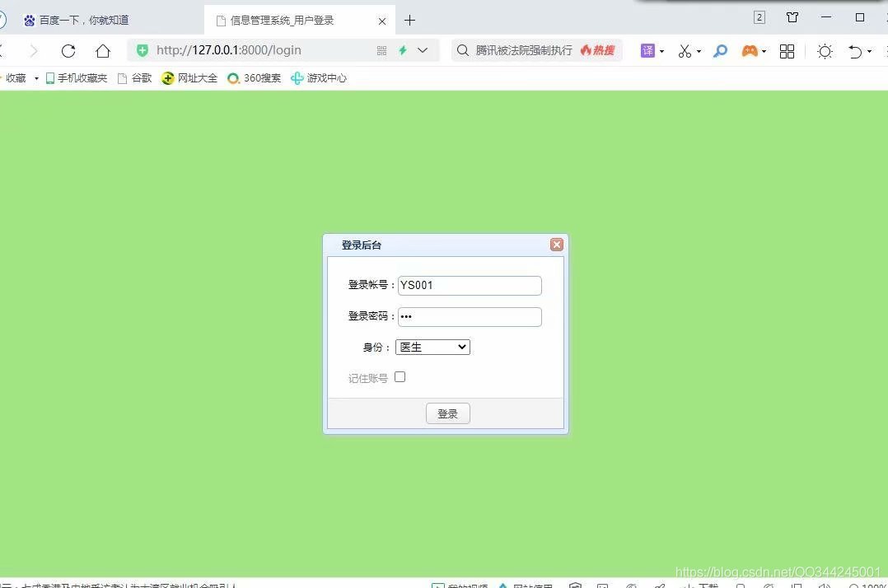Viewport: 888px width, 588px height.
Task: Open the 360搜索 bookmark
Action: pos(255,78)
